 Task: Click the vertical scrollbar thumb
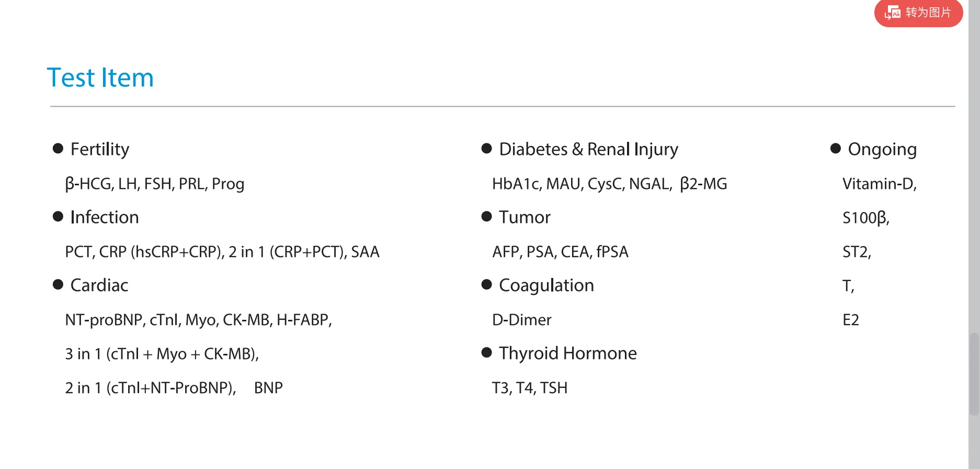974,374
